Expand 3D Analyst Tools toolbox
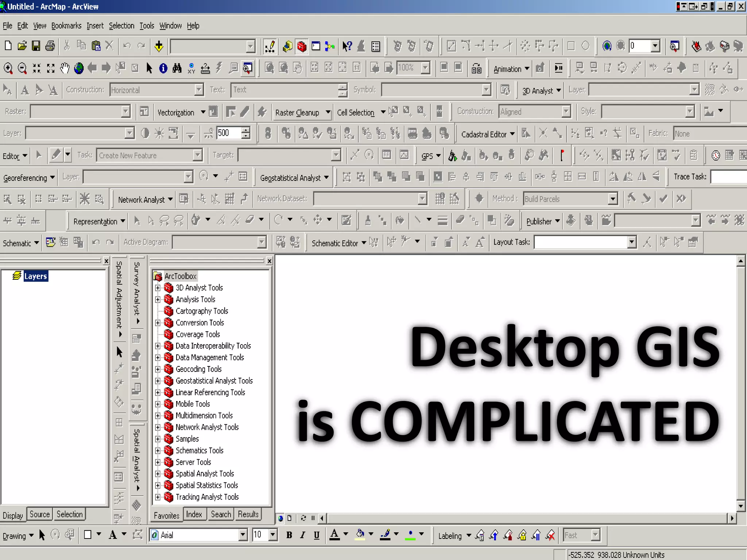 pos(158,288)
